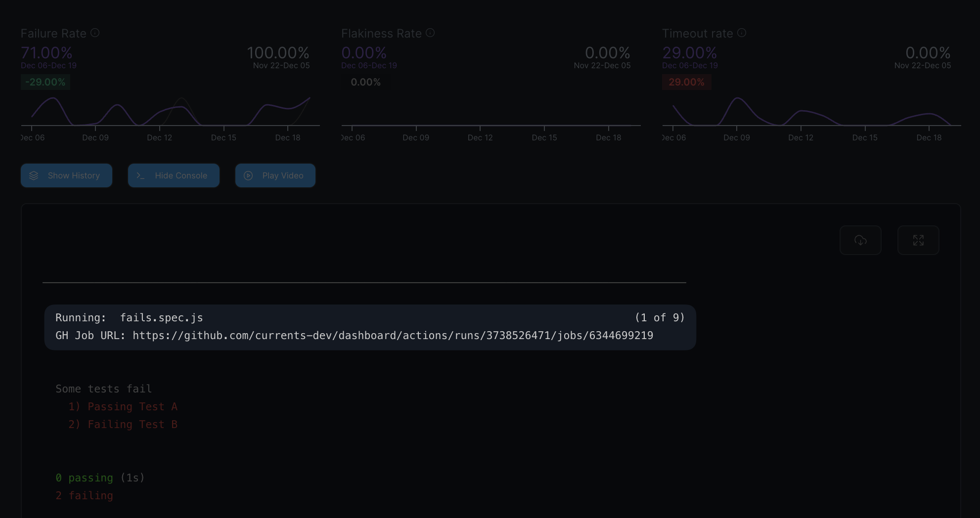The width and height of the screenshot is (980, 518).
Task: Open the GitHub job URL link
Action: pos(393,336)
